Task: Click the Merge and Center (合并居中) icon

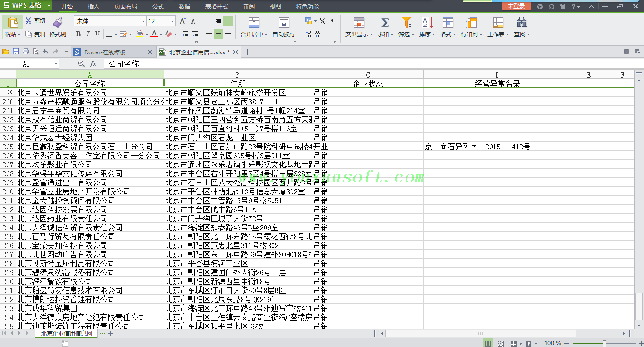Action: 254,23
